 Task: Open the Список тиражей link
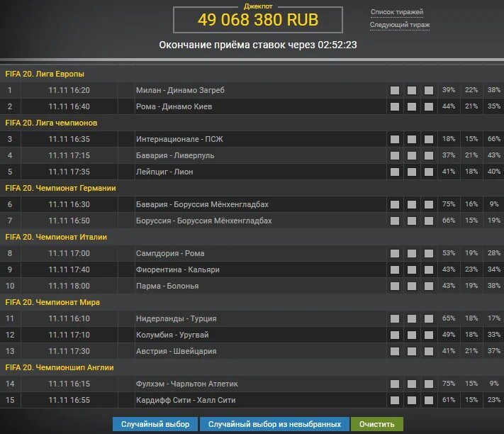397,12
